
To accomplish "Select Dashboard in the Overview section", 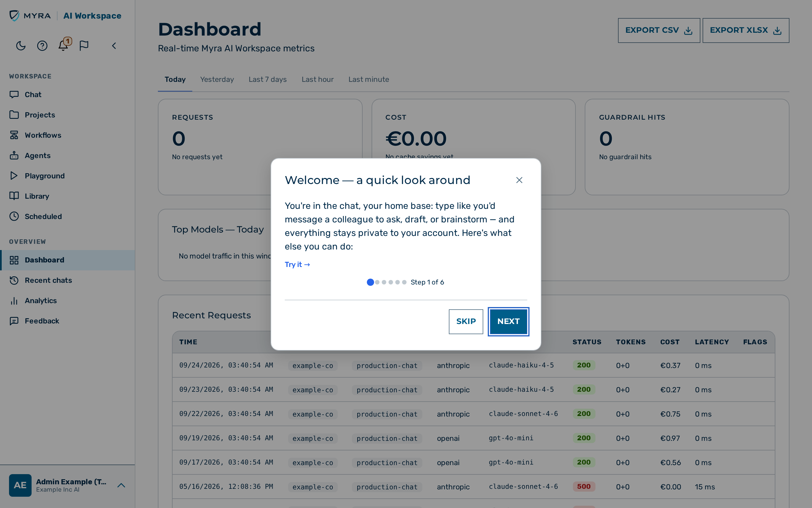I will 67,260.
